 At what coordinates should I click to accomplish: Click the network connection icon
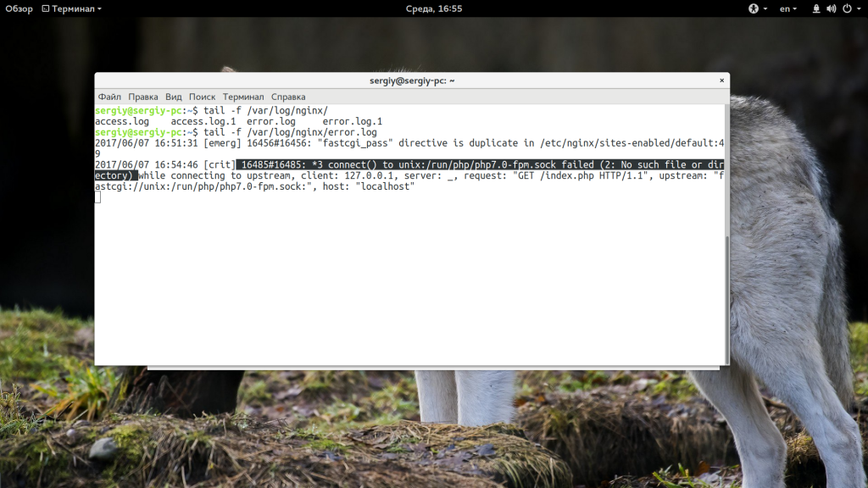tap(816, 8)
